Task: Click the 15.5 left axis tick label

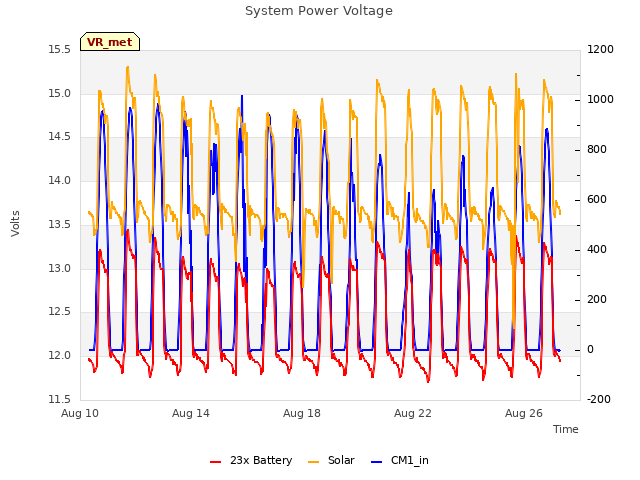Action: coord(60,50)
